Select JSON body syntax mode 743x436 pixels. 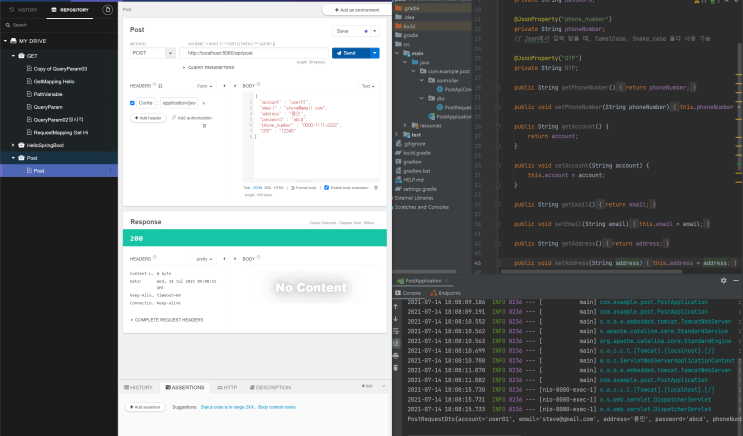[257, 188]
